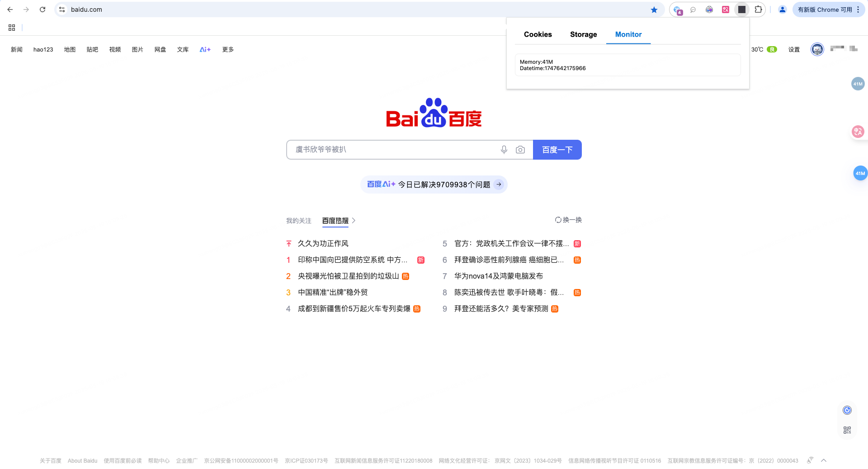Open the 更多 navigation menu
Viewport: 868px width, 469px height.
pos(228,49)
